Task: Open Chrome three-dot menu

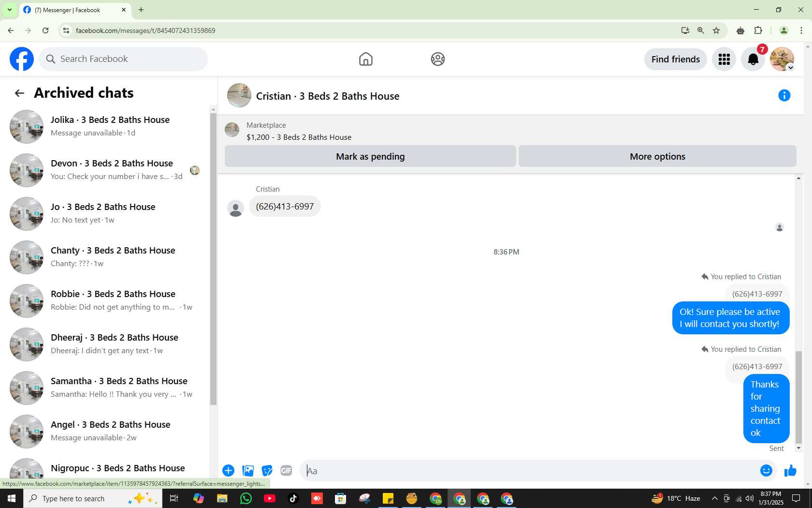Action: coord(801,30)
